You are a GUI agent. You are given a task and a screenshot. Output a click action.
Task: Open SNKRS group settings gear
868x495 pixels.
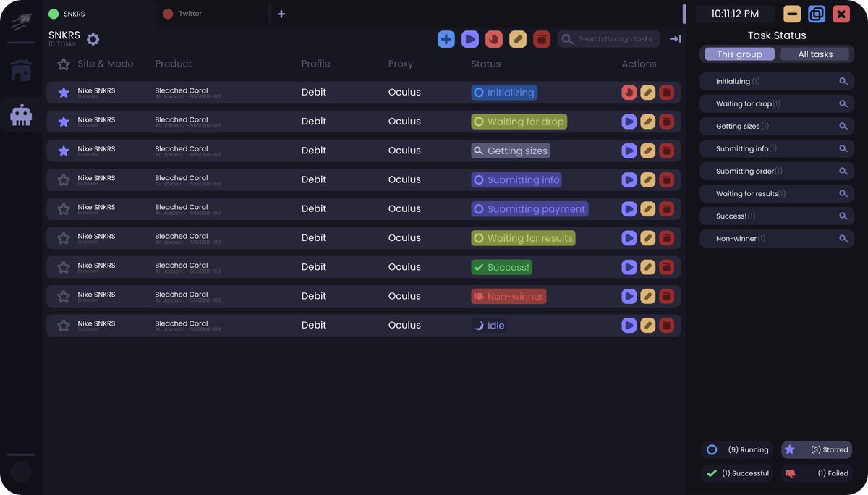[93, 39]
